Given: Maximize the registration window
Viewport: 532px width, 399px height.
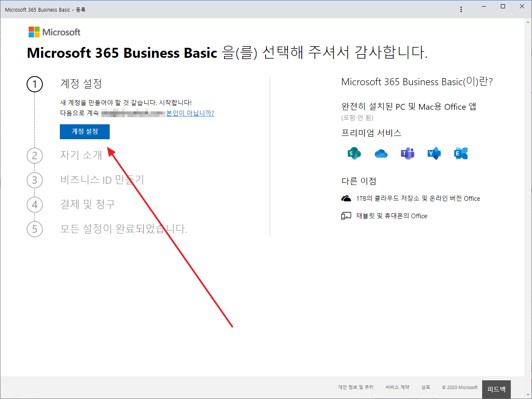Looking at the screenshot, I should (x=503, y=7).
